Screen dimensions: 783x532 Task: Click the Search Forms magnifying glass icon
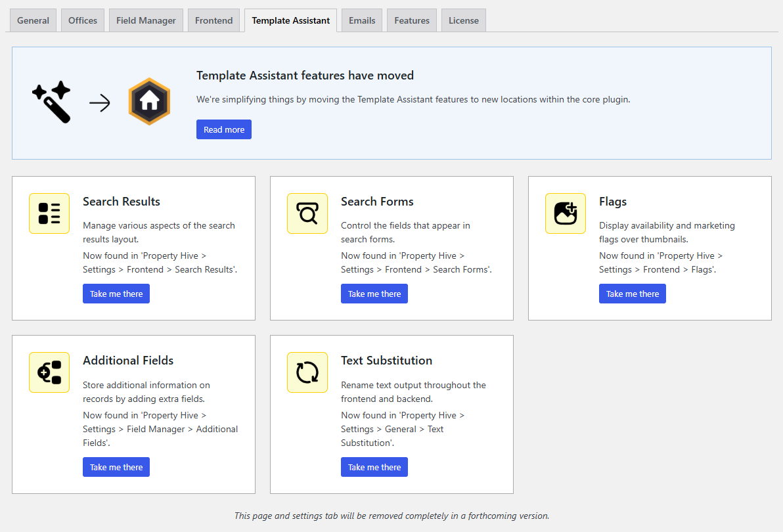coord(307,213)
